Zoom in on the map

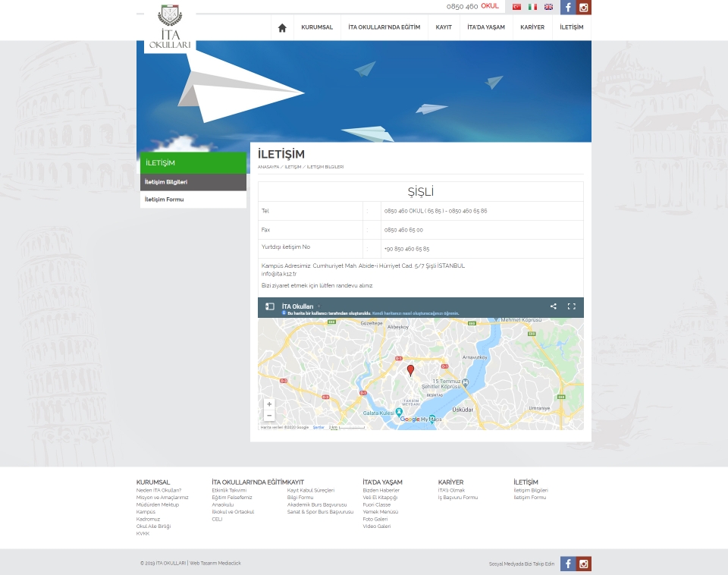269,404
